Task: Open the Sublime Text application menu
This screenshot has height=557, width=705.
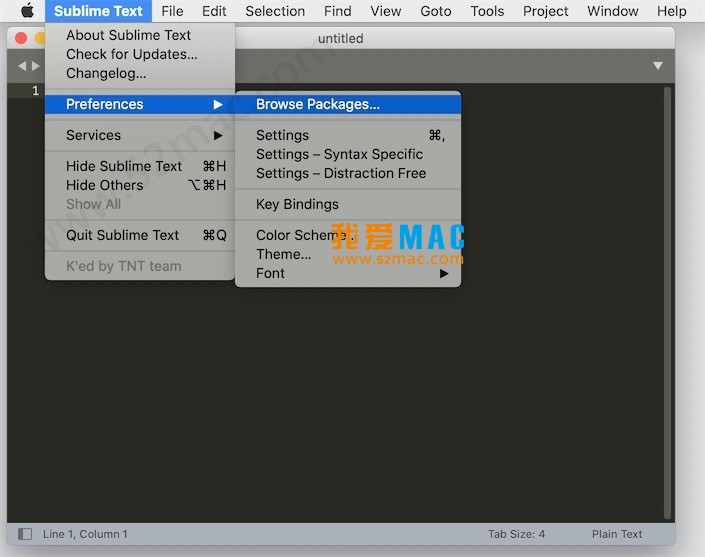Action: (98, 11)
